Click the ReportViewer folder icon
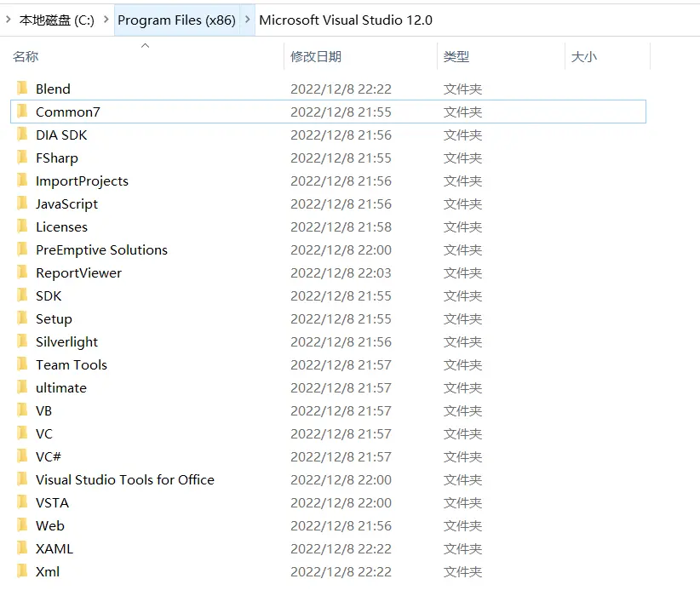Image resolution: width=700 pixels, height=596 pixels. point(22,272)
